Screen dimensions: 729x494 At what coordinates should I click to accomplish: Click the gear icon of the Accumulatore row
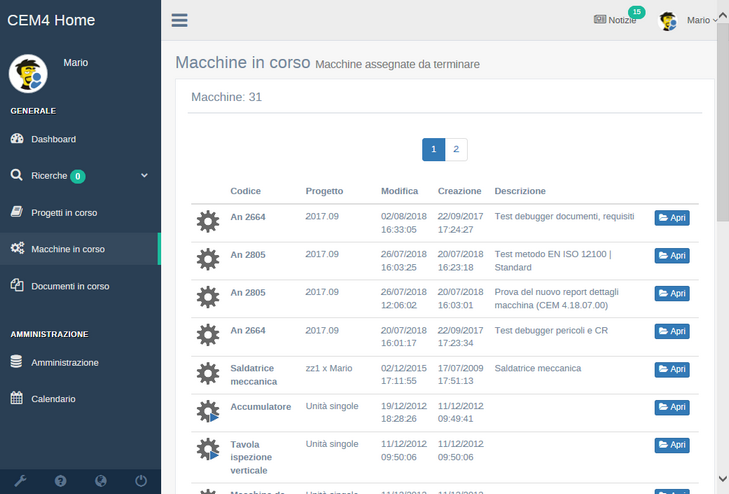[x=207, y=410]
